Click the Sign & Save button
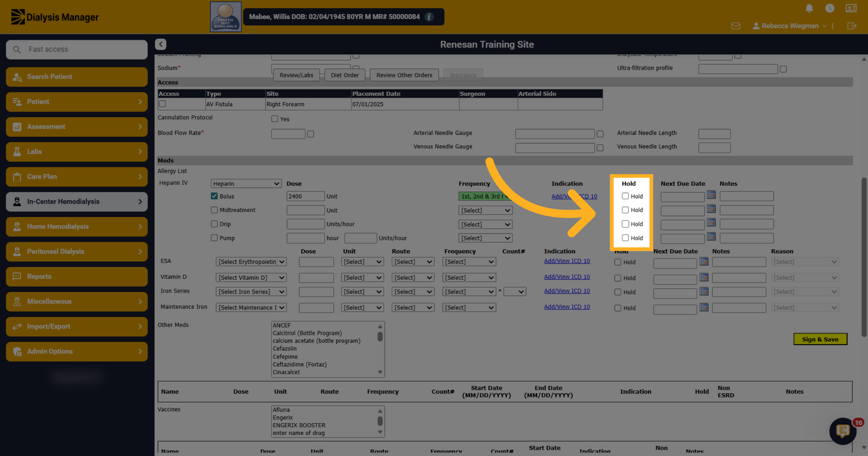868x456 pixels. point(820,339)
